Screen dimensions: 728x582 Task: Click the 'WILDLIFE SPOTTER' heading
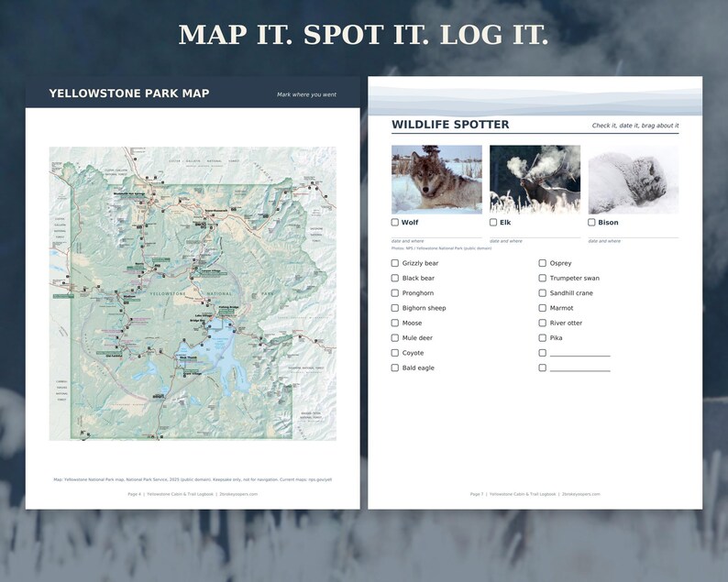tap(450, 125)
